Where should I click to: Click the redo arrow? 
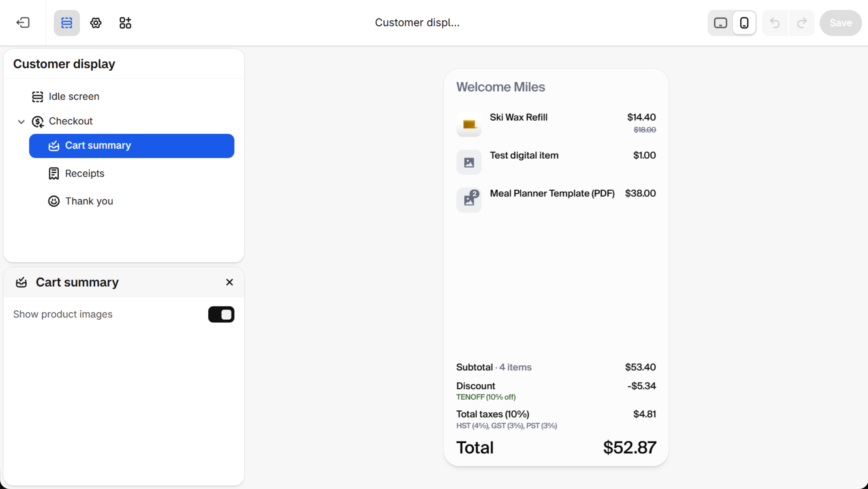pos(802,23)
